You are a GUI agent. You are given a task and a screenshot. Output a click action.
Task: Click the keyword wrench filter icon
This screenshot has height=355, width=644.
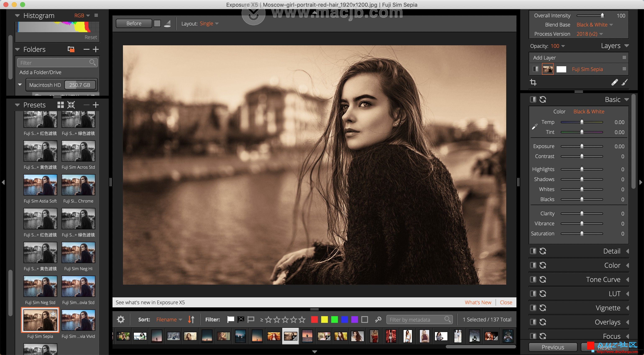click(x=378, y=319)
